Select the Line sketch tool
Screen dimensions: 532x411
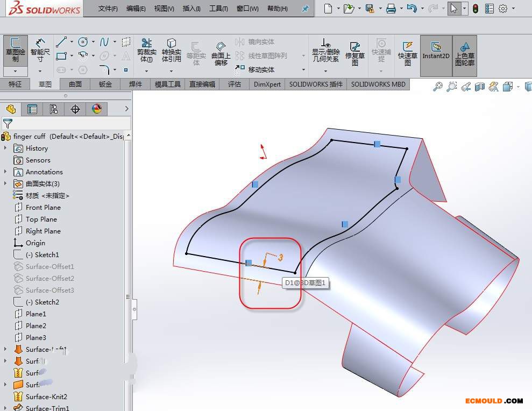click(61, 42)
